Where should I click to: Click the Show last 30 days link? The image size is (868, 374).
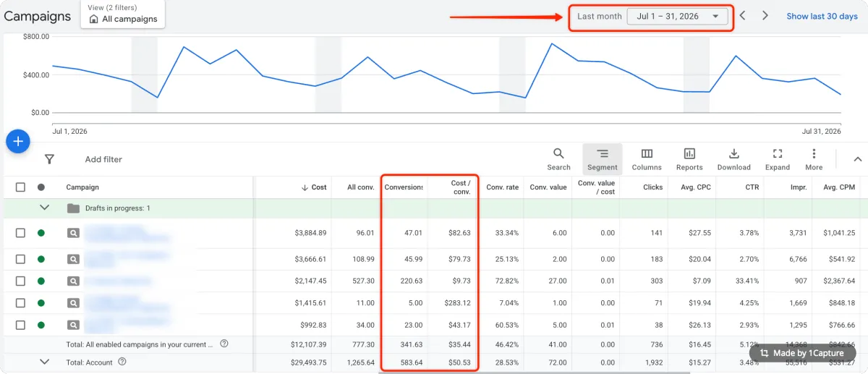pyautogui.click(x=822, y=16)
